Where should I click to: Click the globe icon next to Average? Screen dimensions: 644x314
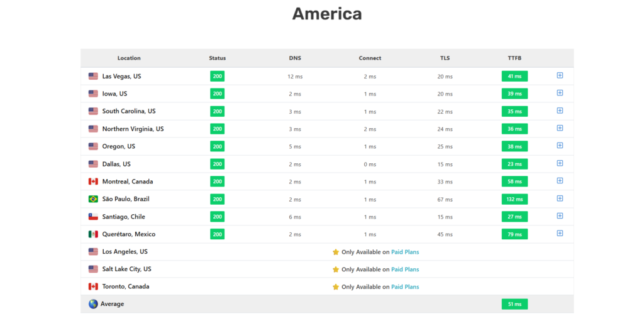click(x=93, y=304)
